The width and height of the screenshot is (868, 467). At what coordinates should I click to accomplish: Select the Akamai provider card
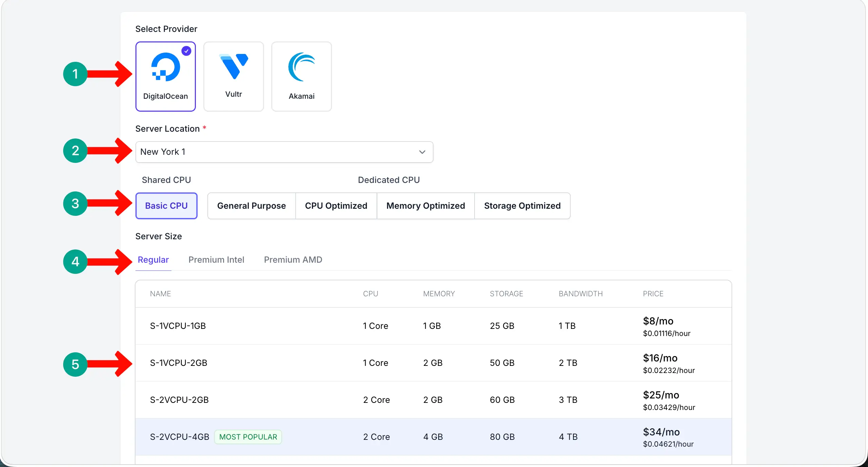coord(301,76)
